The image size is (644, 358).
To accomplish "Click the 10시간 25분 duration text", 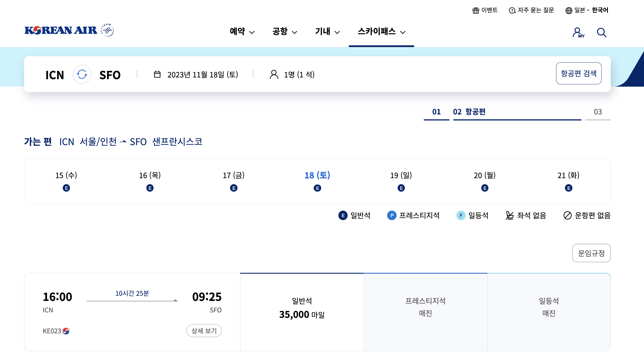I will coord(132,293).
